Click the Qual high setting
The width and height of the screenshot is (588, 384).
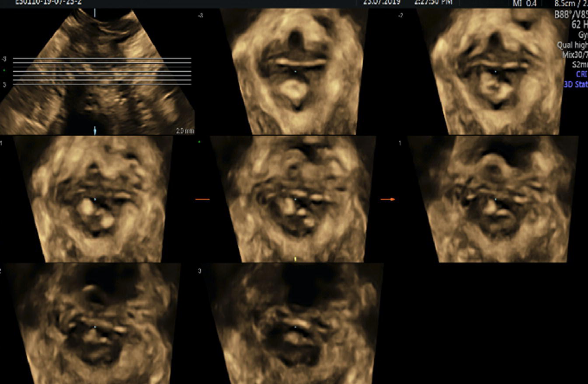click(x=572, y=45)
